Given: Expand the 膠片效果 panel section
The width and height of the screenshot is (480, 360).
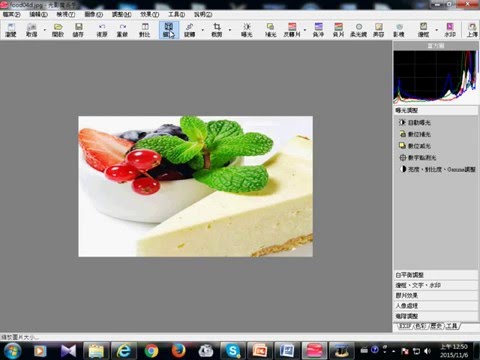Looking at the screenshot, I should point(436,295).
